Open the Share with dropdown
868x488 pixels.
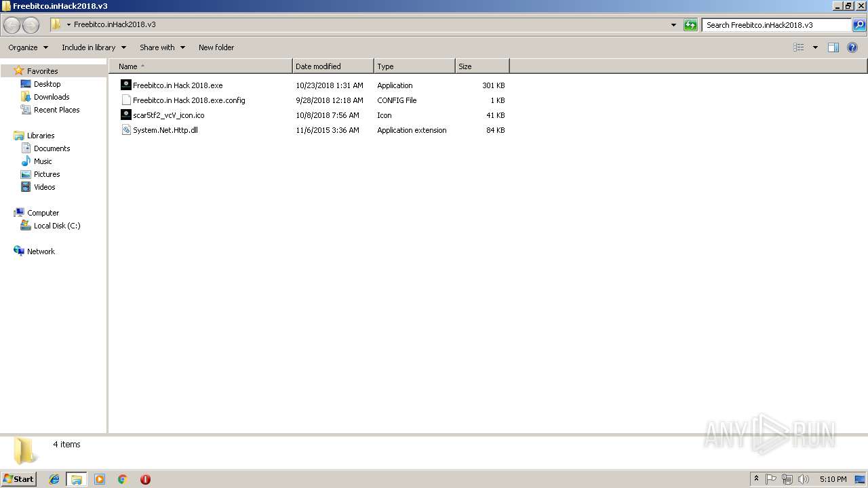(162, 47)
